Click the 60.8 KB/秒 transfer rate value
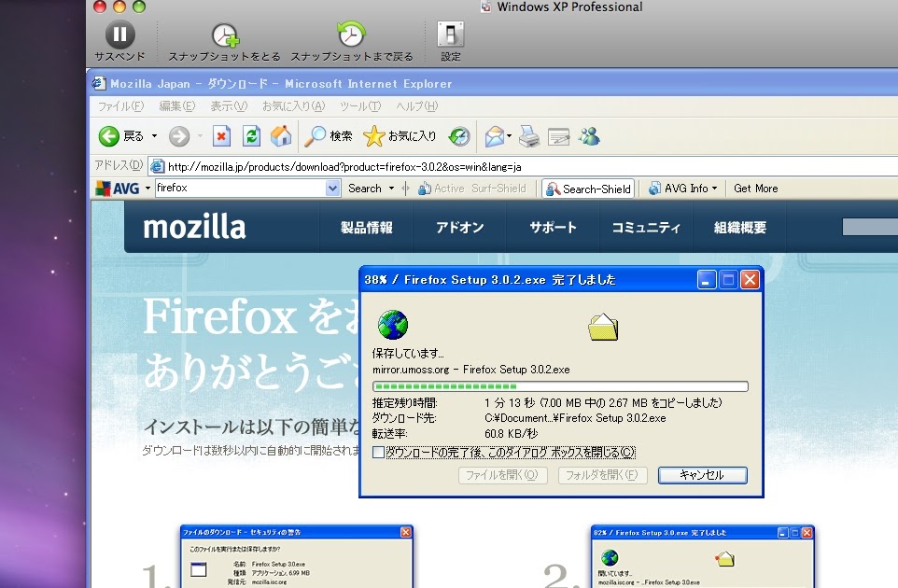The height and width of the screenshot is (588, 898). 511,434
